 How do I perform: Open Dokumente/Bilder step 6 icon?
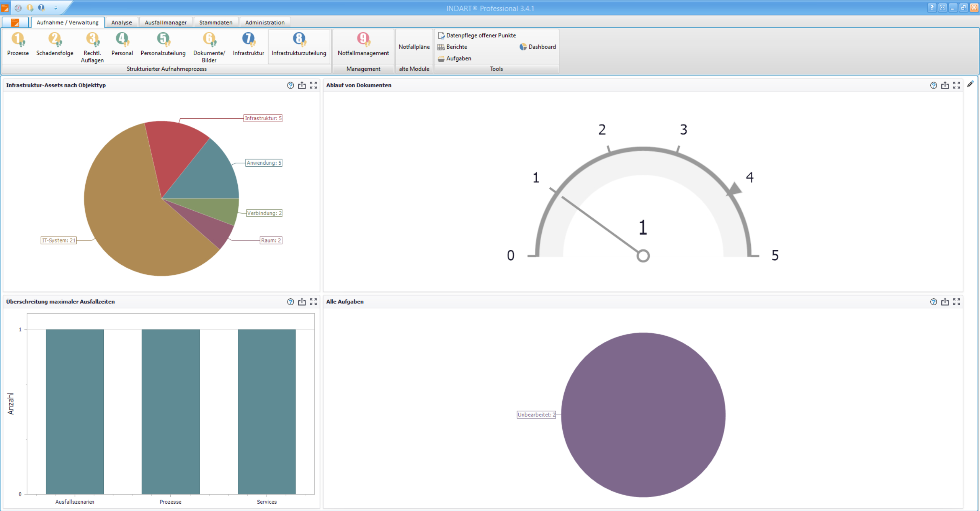click(x=209, y=39)
